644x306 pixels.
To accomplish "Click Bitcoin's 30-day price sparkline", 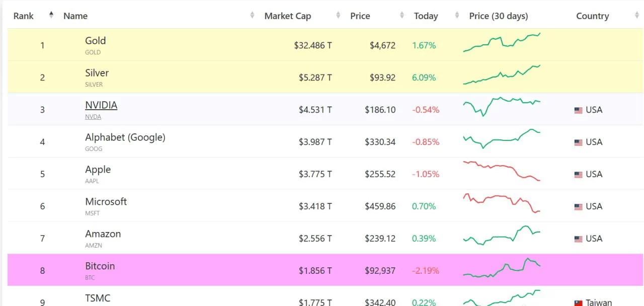I will (x=502, y=268).
